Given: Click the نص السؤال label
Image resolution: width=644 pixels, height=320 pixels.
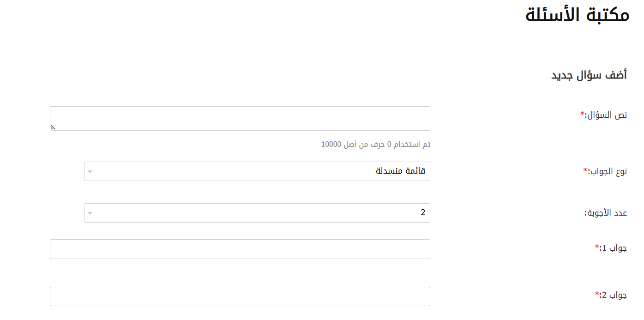Looking at the screenshot, I should pos(606,115).
